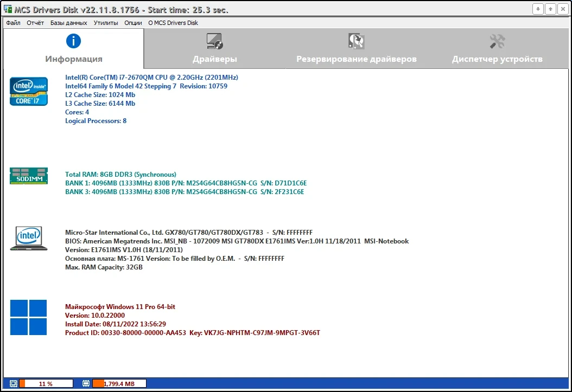Click L2 Cache Size: 1024 Mb
This screenshot has width=572, height=392.
100,95
